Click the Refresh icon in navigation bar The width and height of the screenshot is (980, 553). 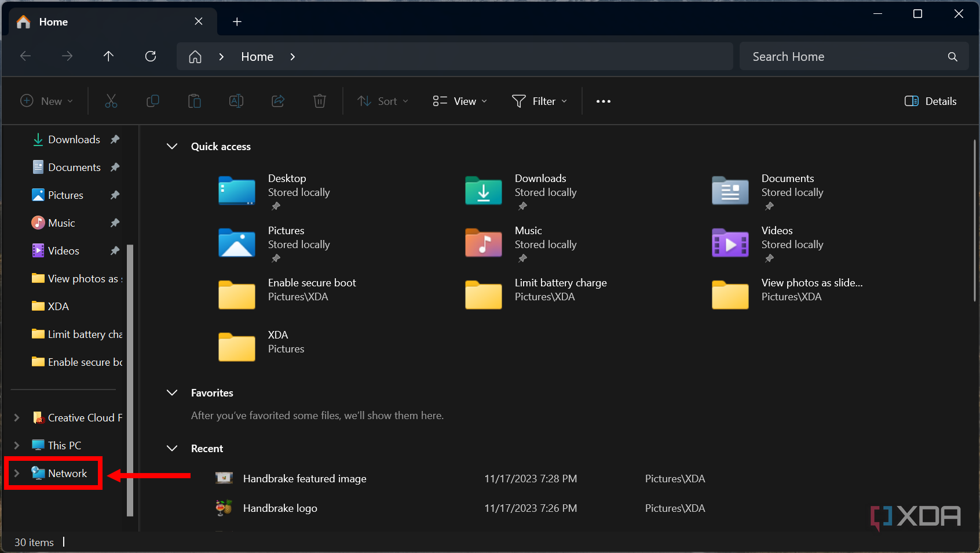point(151,56)
